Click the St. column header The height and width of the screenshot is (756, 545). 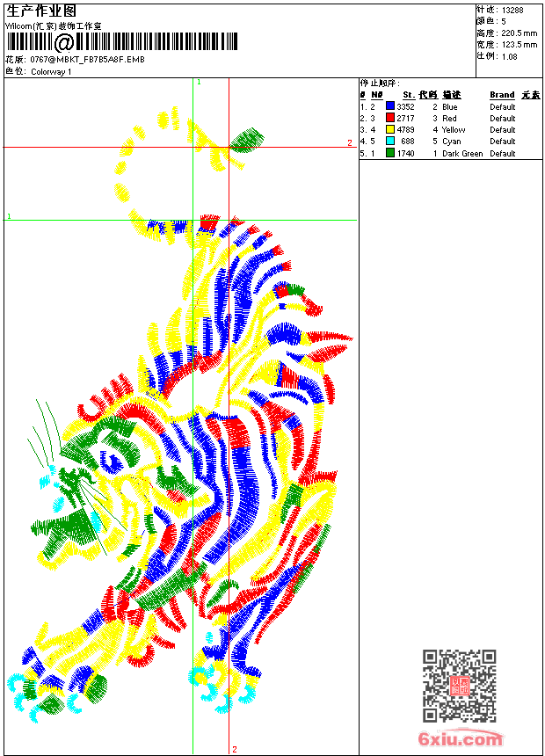click(x=409, y=95)
